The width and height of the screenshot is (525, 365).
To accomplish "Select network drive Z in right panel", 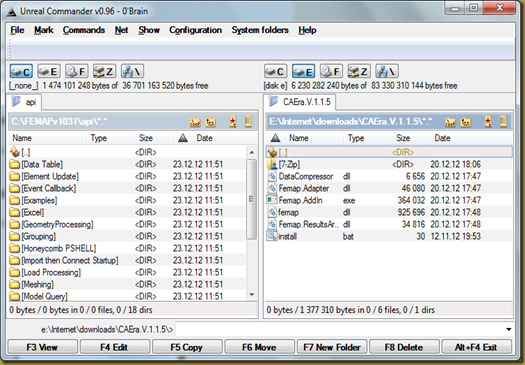I will (359, 71).
